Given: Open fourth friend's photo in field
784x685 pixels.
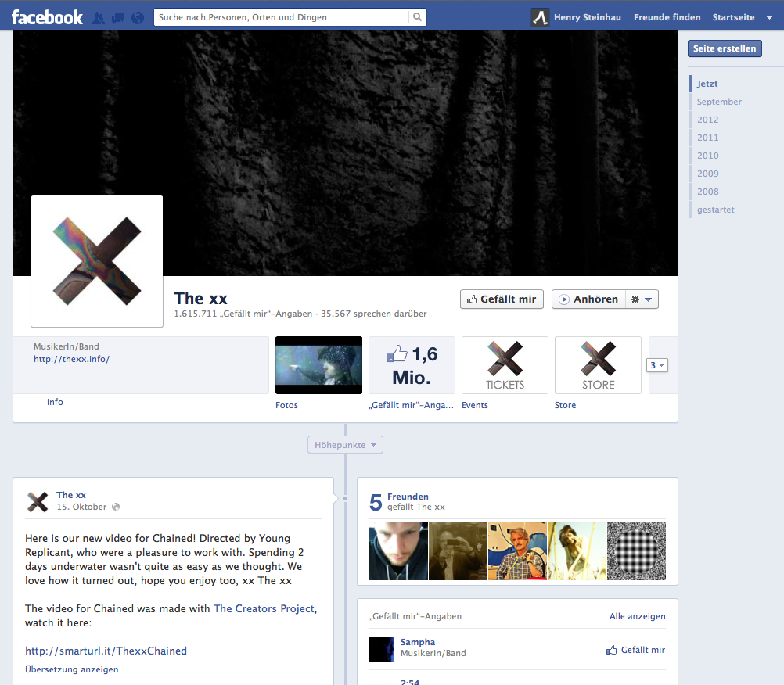Looking at the screenshot, I should tap(577, 551).
